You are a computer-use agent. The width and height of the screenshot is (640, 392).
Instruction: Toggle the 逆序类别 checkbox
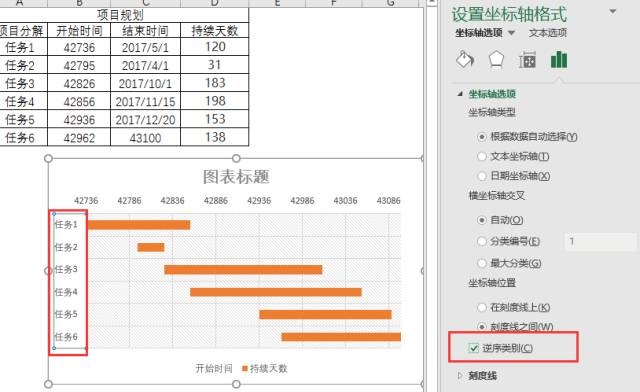click(473, 348)
